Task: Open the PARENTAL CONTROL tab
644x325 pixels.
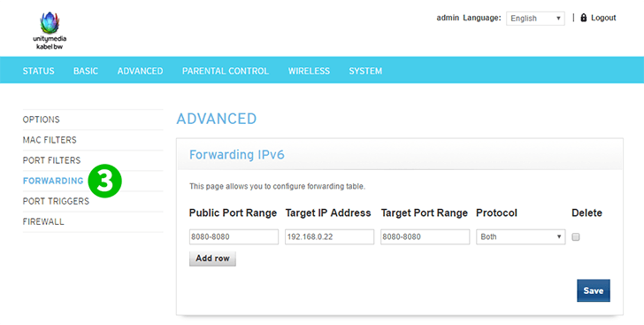Action: [225, 71]
